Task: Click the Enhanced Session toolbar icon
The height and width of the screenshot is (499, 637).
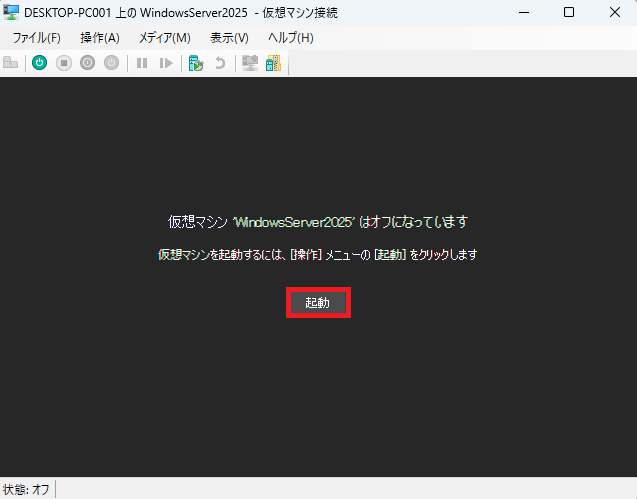Action: point(250,63)
